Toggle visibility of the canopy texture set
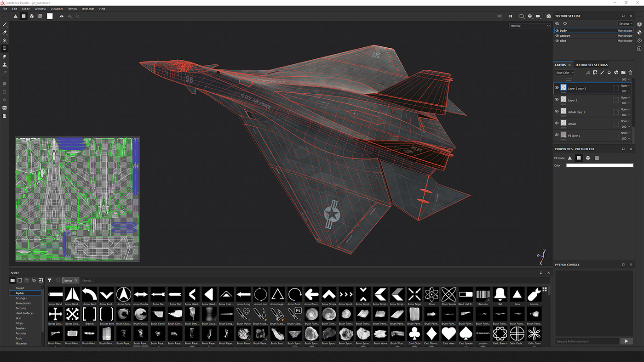 pos(557,35)
